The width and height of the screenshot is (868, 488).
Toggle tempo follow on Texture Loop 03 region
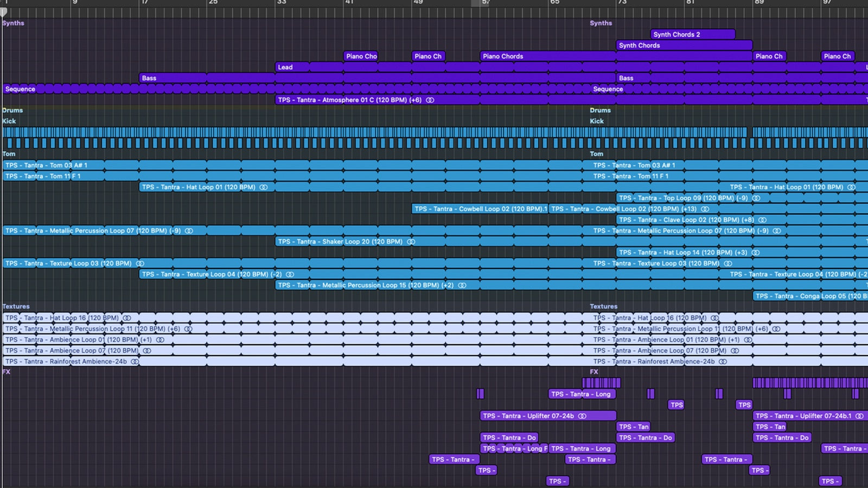pyautogui.click(x=141, y=263)
